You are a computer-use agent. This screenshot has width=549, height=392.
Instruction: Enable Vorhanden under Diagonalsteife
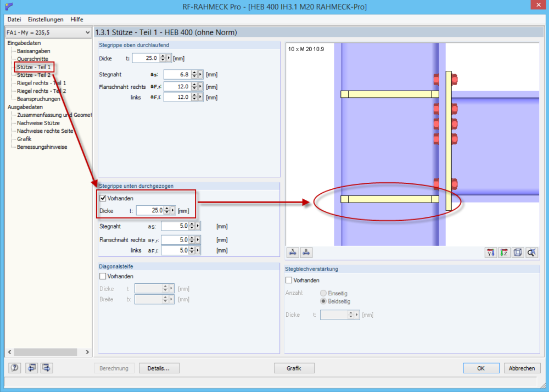tap(103, 276)
